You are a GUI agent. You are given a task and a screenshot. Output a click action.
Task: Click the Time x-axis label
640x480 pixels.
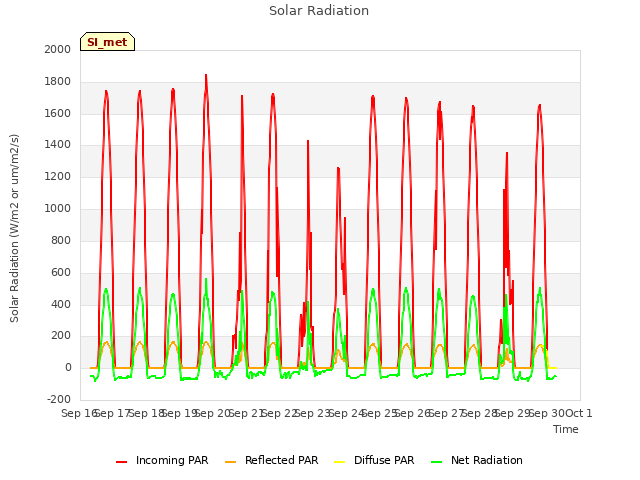click(x=566, y=429)
